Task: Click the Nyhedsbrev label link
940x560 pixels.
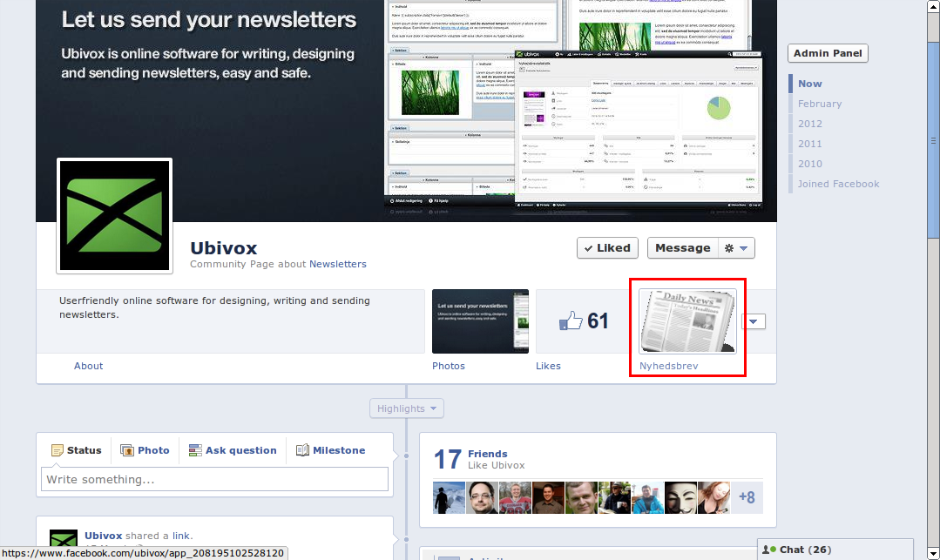Action: 668,366
